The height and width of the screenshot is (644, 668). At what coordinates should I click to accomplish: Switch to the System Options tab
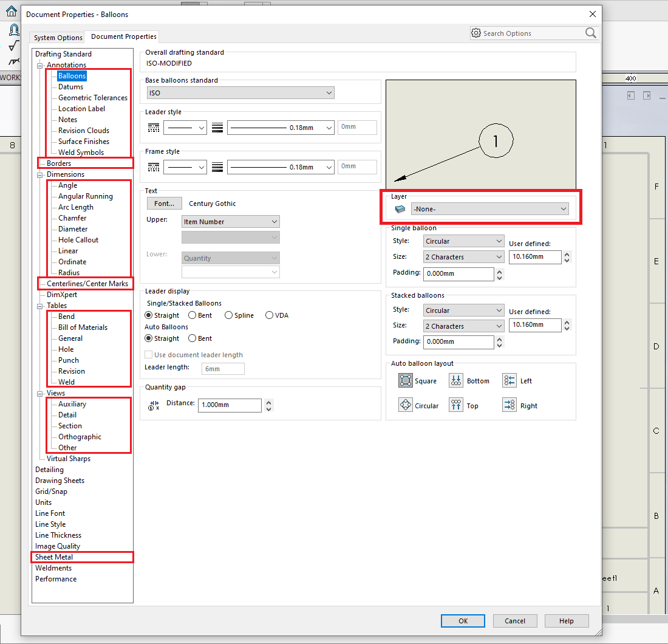[x=58, y=38]
